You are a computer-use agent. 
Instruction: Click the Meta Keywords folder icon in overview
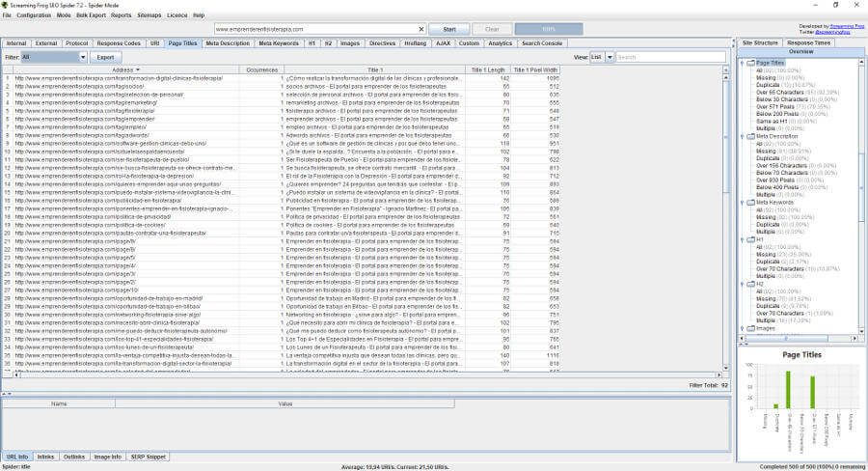[750, 203]
